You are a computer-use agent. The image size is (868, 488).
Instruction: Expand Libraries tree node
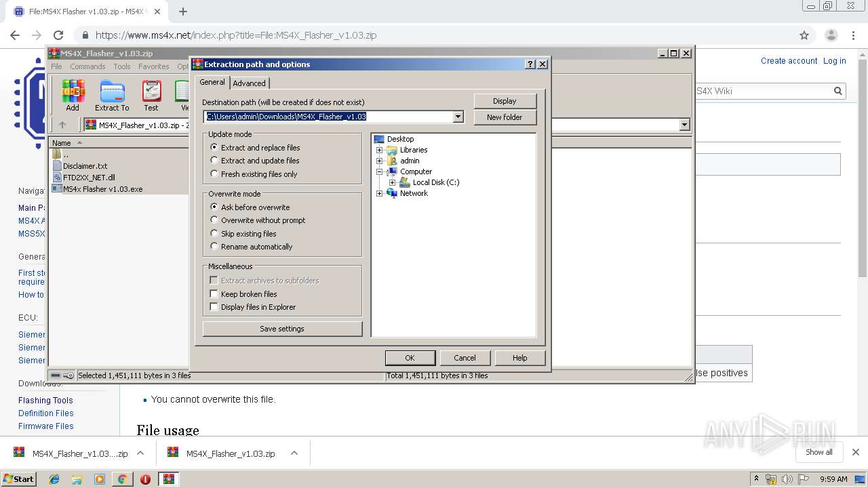point(380,150)
